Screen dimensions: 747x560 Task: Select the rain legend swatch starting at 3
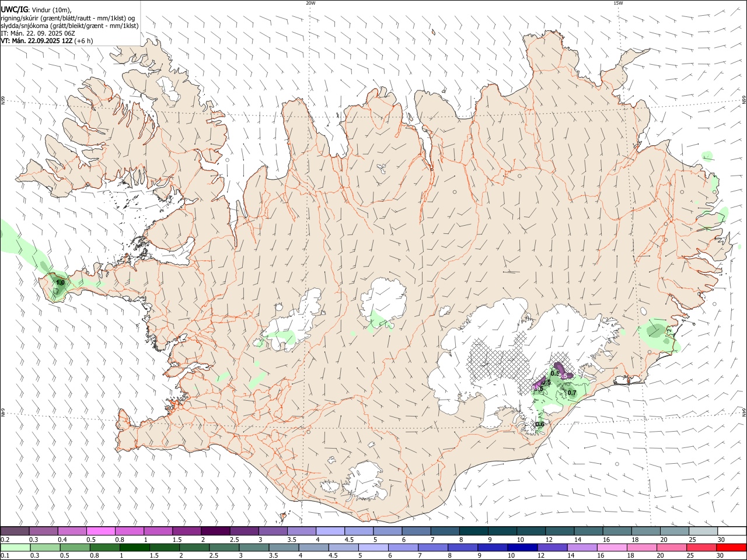[254, 547]
